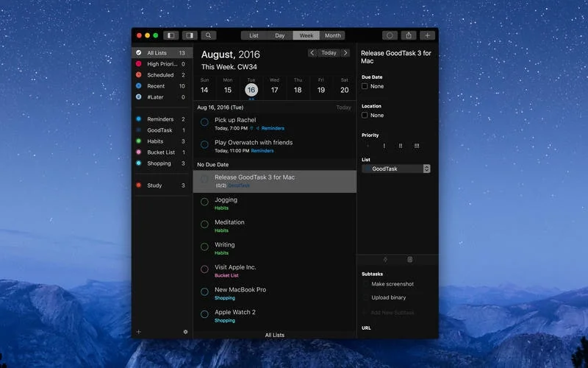Go to previous week with left chevron
This screenshot has height=368, width=588.
tap(312, 53)
